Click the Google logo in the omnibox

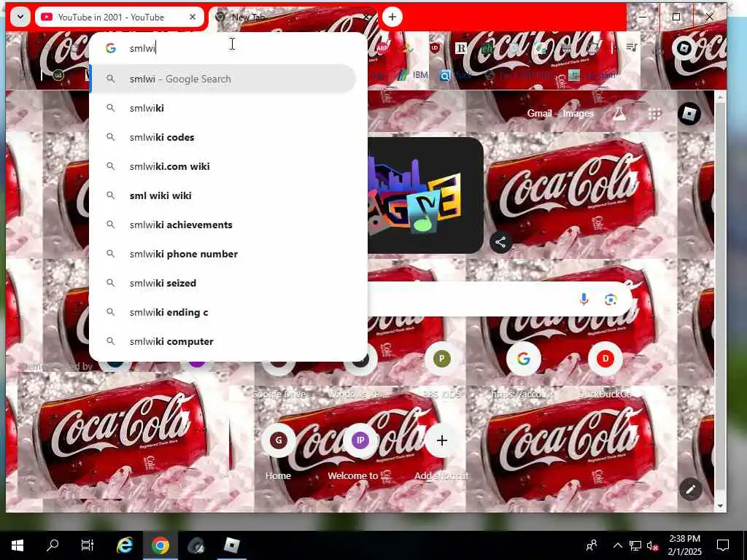point(111,48)
